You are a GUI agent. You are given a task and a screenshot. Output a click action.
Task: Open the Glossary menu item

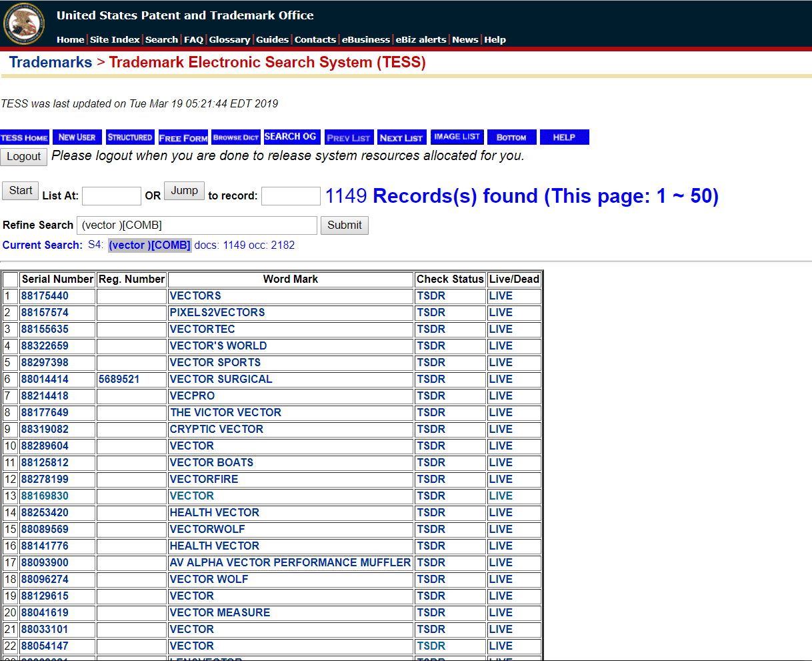point(229,39)
